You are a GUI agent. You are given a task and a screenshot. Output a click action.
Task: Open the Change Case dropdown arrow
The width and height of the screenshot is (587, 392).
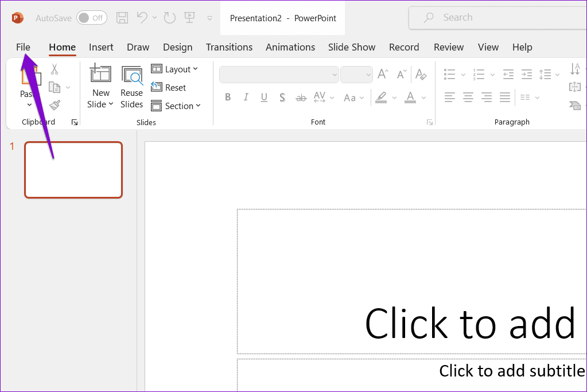(x=362, y=98)
